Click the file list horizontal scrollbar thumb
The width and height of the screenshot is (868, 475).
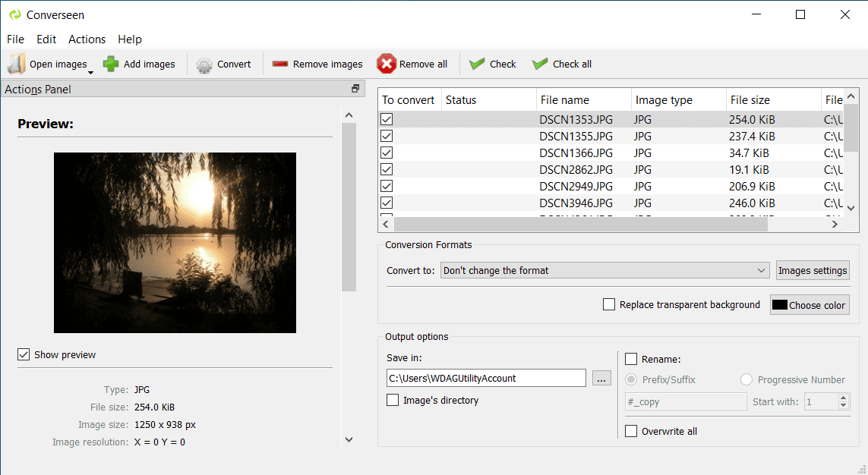point(581,225)
